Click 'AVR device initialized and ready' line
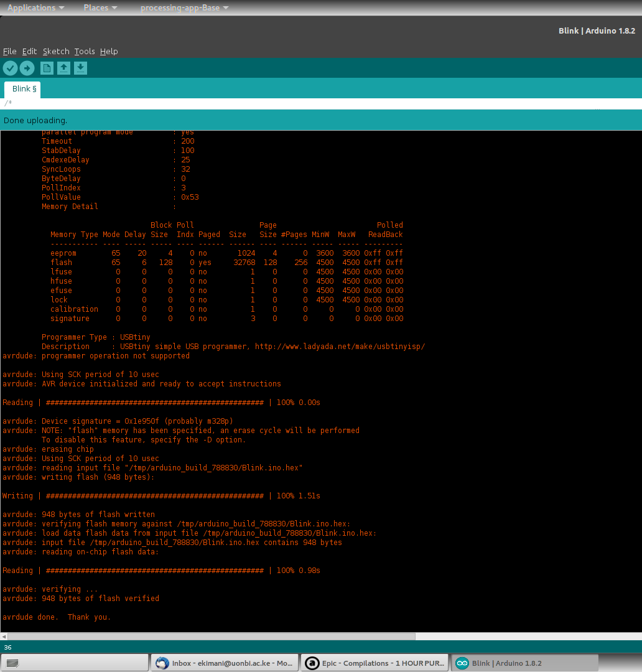642x672 pixels. pos(142,384)
